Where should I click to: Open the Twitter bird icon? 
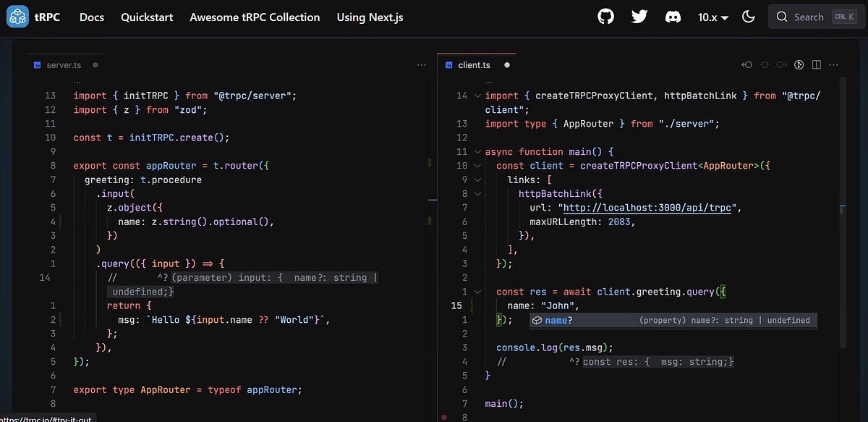pos(639,17)
